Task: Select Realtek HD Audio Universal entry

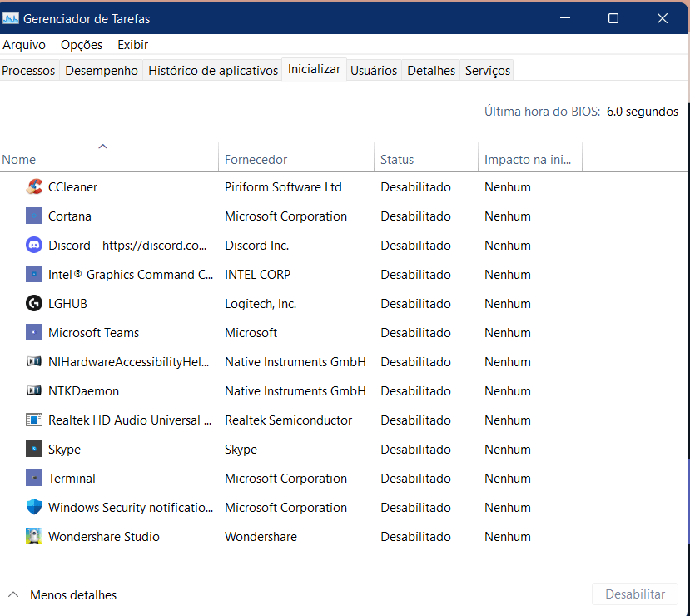Action: coord(130,420)
